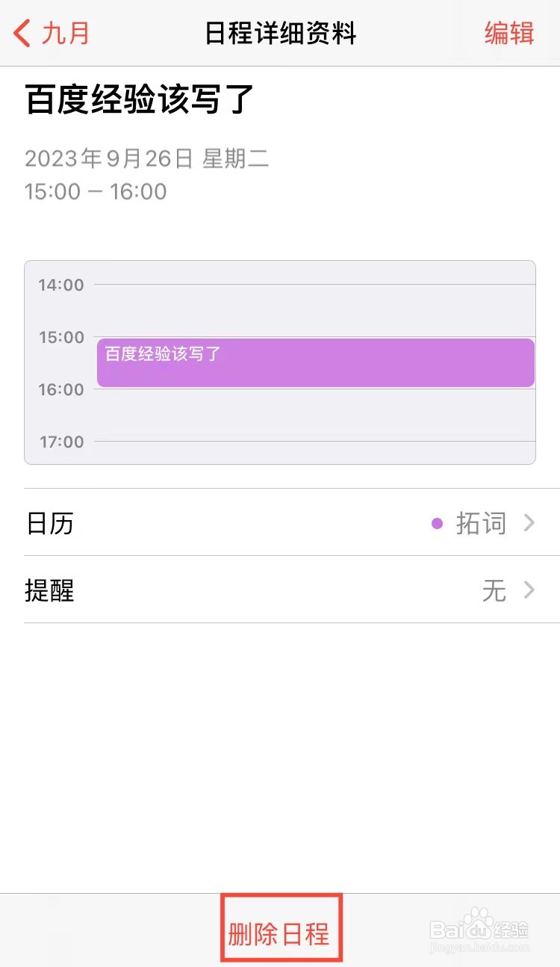Tap the 17:00 time label
560x967 pixels.
[x=61, y=442]
